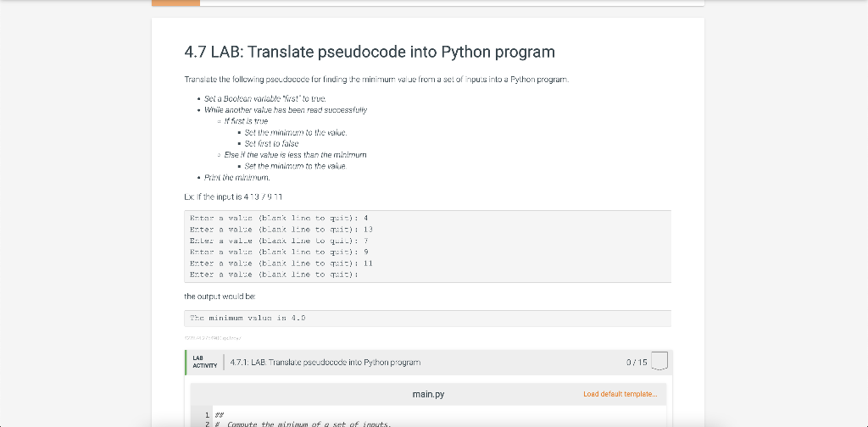Viewport: 868px width, 427px height.
Task: Click 'Set a Boolean variable first to true' line
Action: [265, 98]
